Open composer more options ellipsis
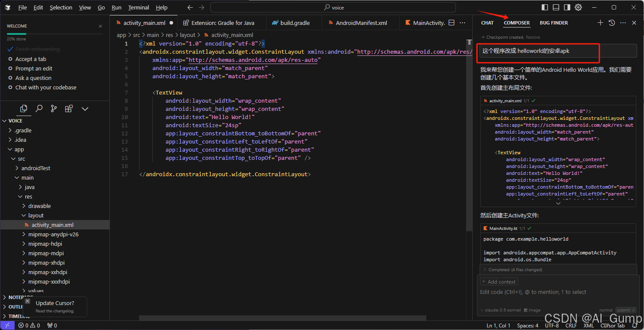Image resolution: width=644 pixels, height=330 pixels. tap(623, 23)
